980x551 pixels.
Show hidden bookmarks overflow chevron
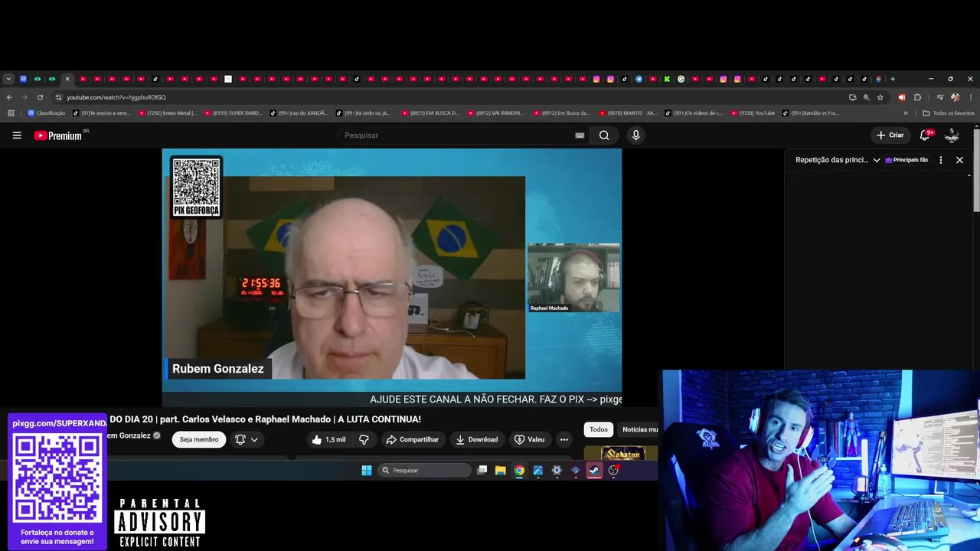[x=906, y=113]
